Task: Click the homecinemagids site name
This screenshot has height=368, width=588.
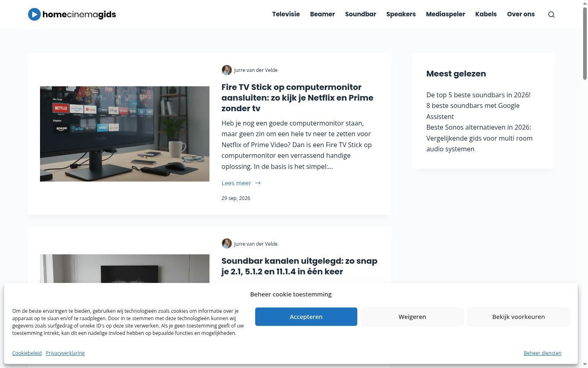Action: (79, 15)
